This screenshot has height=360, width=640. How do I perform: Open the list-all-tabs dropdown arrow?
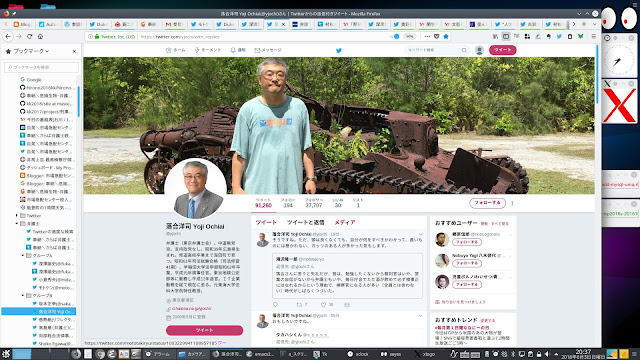point(594,24)
